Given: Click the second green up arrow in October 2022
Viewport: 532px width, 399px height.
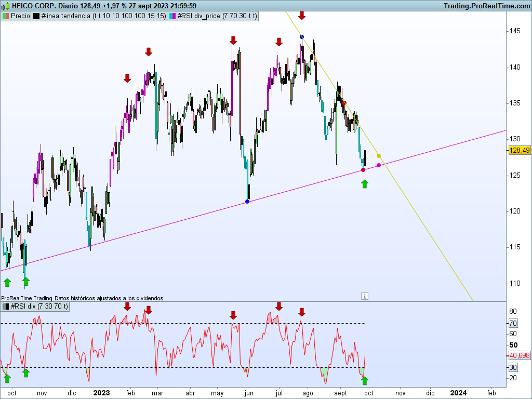Looking at the screenshot, I should click(26, 281).
